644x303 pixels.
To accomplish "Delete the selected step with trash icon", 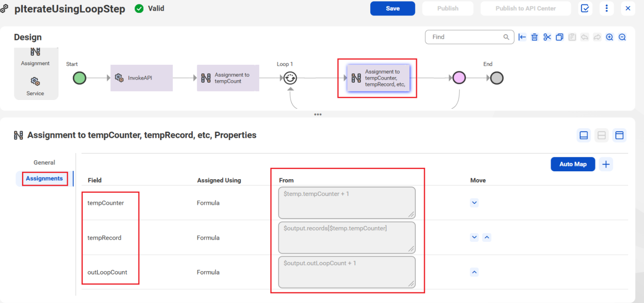I will [535, 37].
